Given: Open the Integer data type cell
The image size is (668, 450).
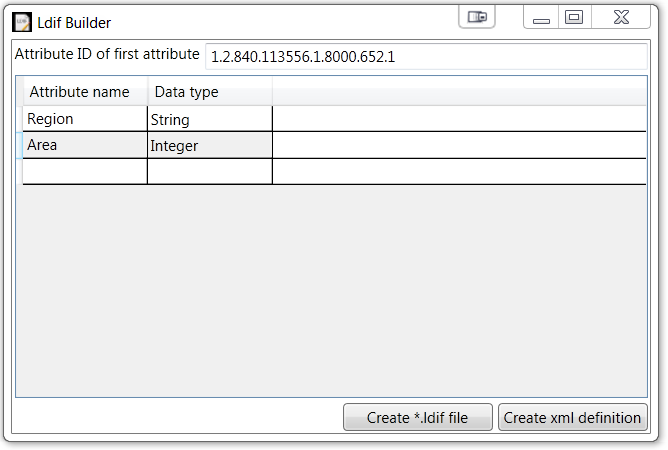Looking at the screenshot, I should 209,145.
